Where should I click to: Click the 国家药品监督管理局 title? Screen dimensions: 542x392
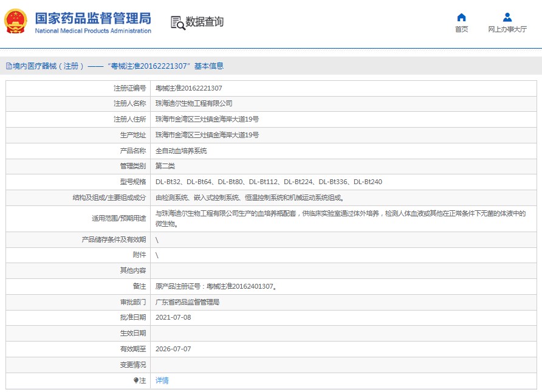(x=93, y=18)
